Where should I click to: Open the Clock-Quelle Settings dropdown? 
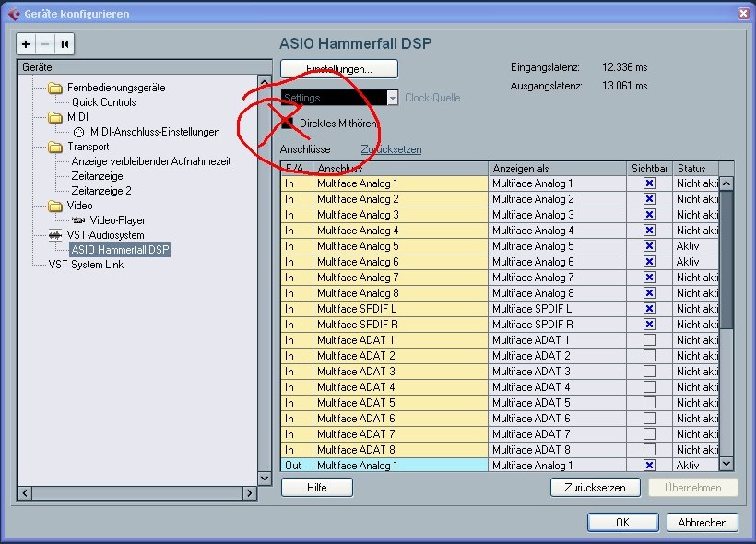(x=339, y=98)
